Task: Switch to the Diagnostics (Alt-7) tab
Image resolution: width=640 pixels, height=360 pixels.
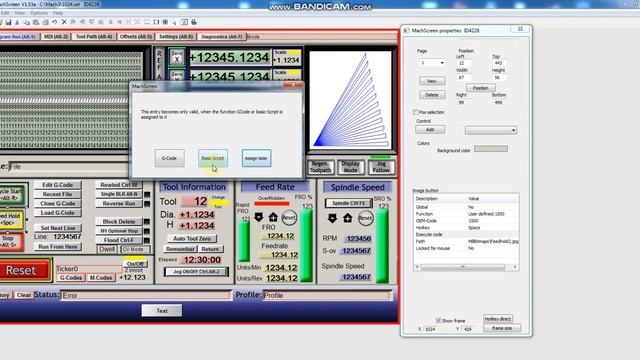Action: pos(222,37)
